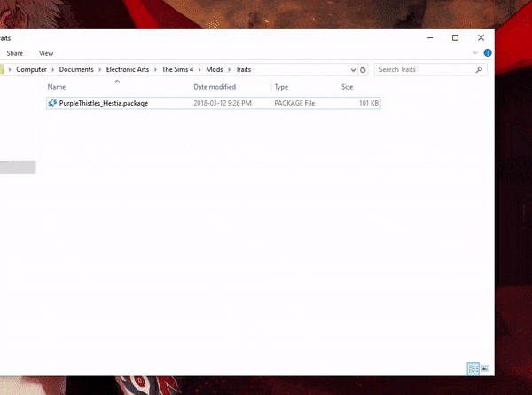Viewport: 532px width, 395px height.
Task: Click the refresh button in address bar
Action: coord(363,69)
